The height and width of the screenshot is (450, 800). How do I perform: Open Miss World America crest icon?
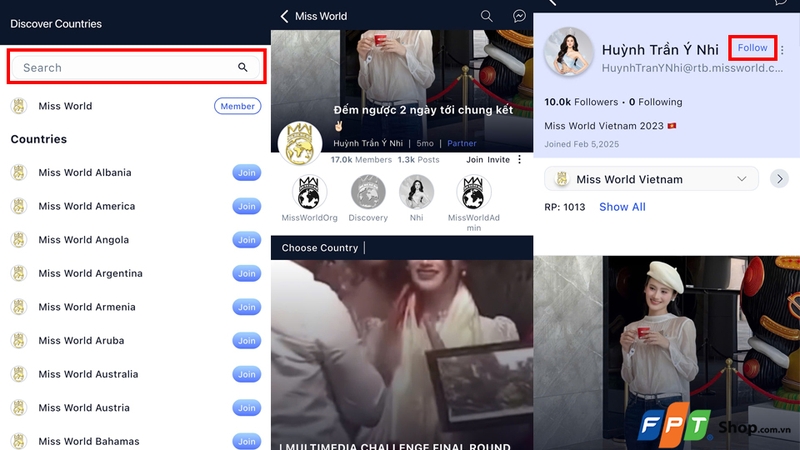click(19, 206)
